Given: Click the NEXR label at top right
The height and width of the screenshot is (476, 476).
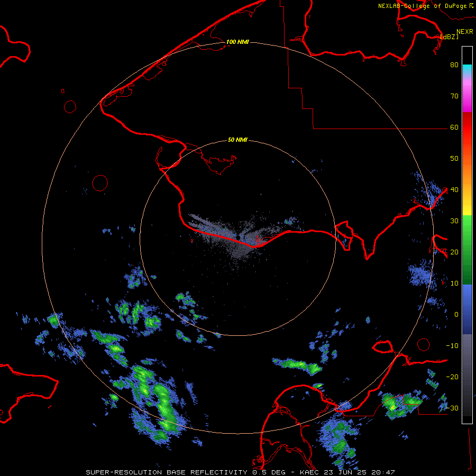Looking at the screenshot, I should coord(465,32).
